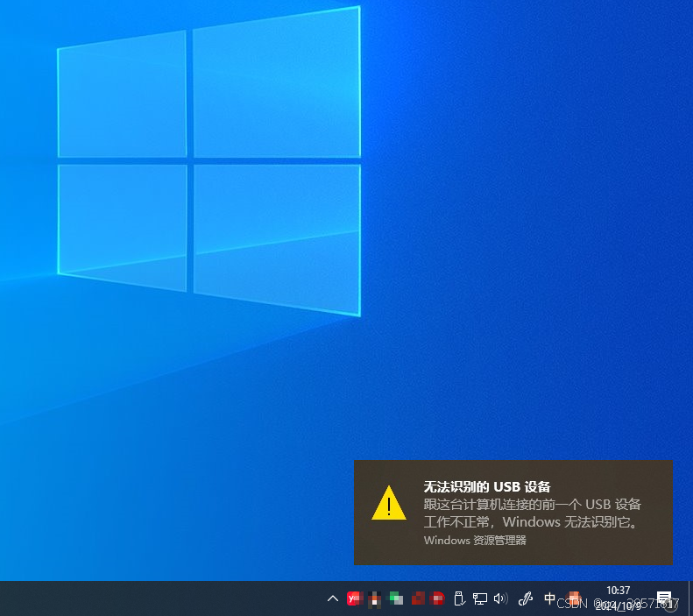
Task: Click the notification text 工作不正常，Windows 无法识别它
Action: tap(532, 522)
